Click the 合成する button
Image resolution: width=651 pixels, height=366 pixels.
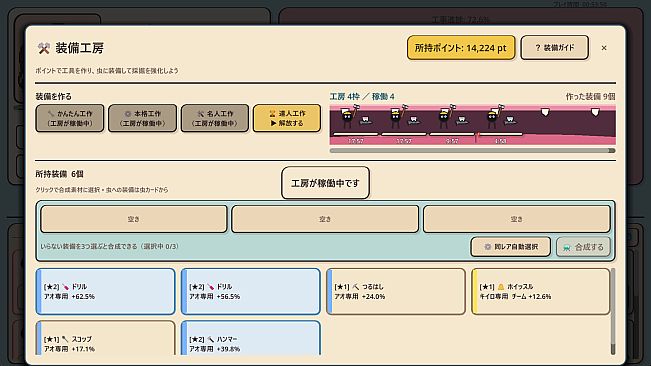click(x=583, y=247)
